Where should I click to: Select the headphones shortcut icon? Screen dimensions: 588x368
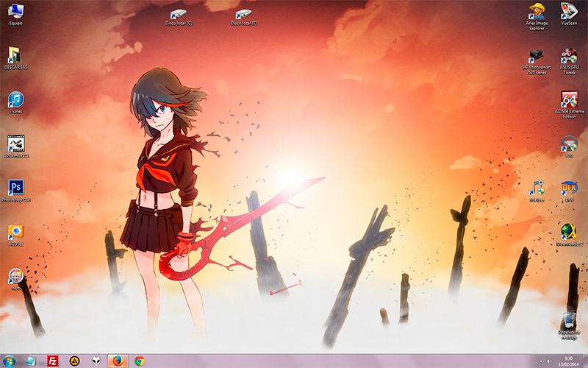pyautogui.click(x=569, y=146)
